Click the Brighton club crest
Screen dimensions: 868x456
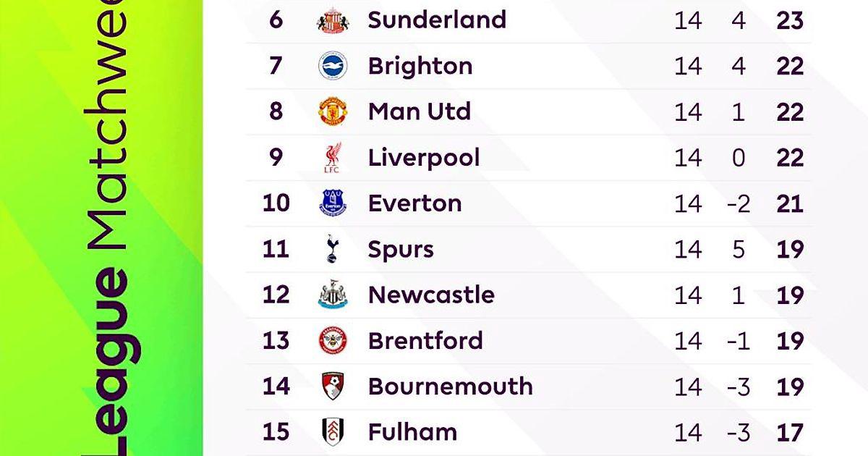pos(333,67)
